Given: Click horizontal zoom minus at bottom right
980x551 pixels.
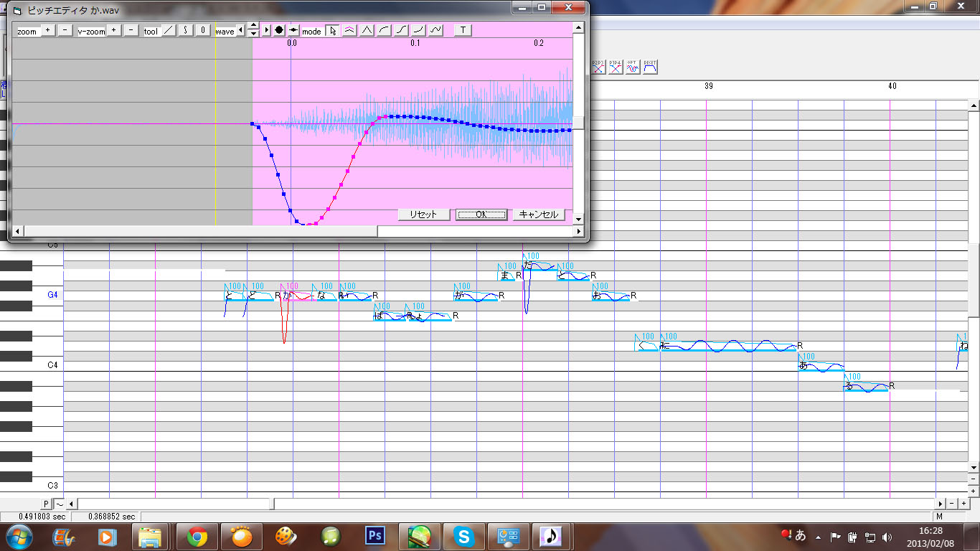Looking at the screenshot, I should [x=951, y=504].
